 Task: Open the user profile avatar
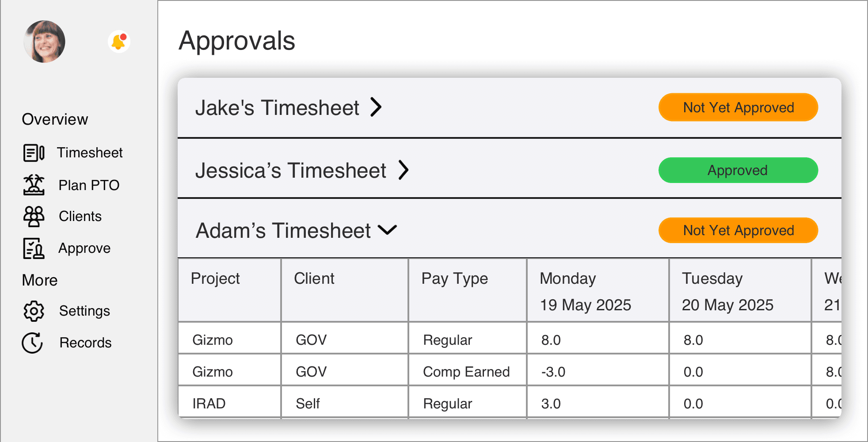click(x=44, y=42)
